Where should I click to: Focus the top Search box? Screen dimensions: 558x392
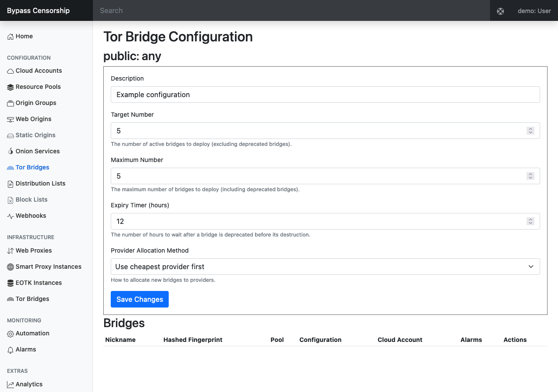291,10
